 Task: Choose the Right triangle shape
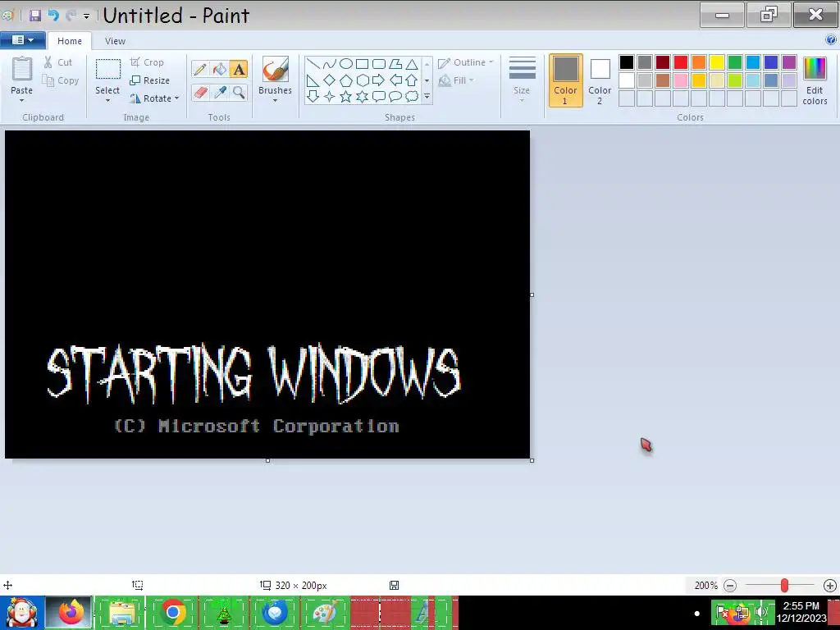(313, 80)
